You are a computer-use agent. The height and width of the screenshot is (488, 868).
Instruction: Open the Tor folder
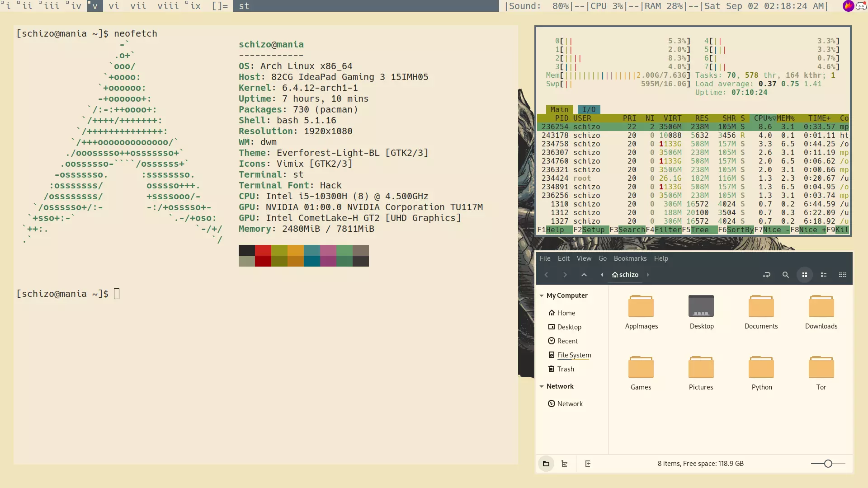821,373
